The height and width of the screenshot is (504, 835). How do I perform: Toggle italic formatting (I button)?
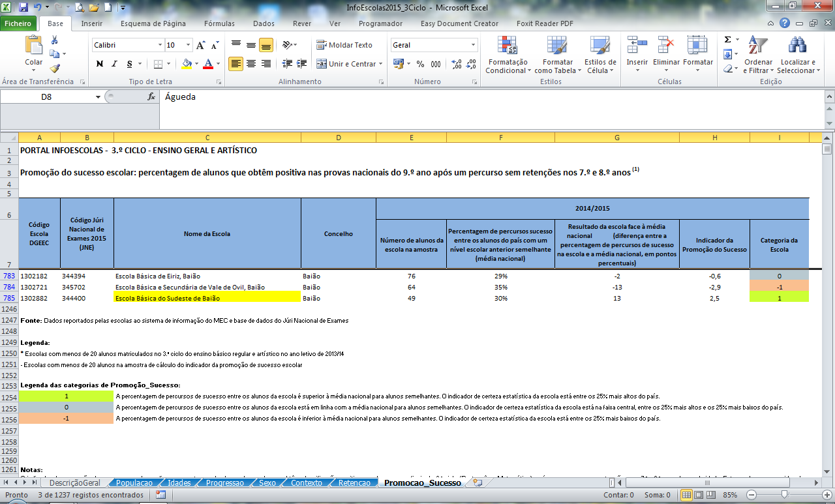115,64
